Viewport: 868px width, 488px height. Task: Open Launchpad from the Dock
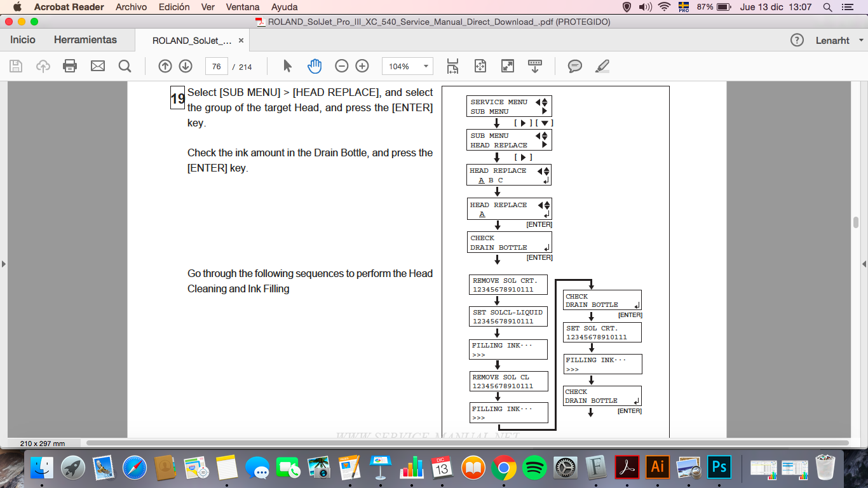point(73,468)
